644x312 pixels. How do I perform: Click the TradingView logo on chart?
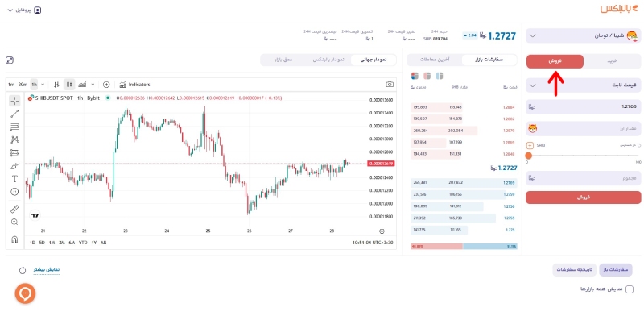(35, 215)
